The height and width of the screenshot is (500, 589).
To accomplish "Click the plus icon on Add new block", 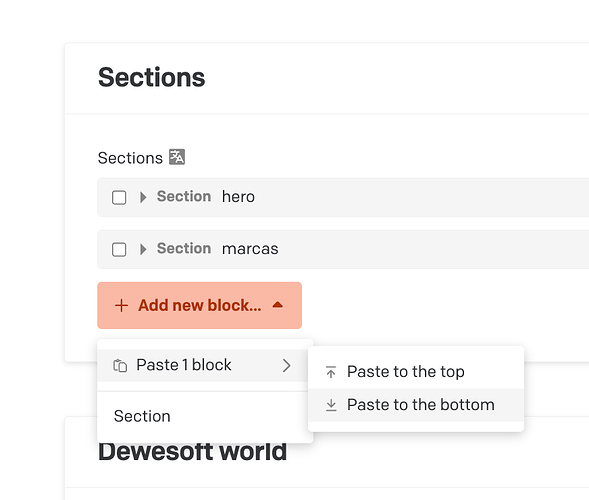I will pyautogui.click(x=121, y=305).
